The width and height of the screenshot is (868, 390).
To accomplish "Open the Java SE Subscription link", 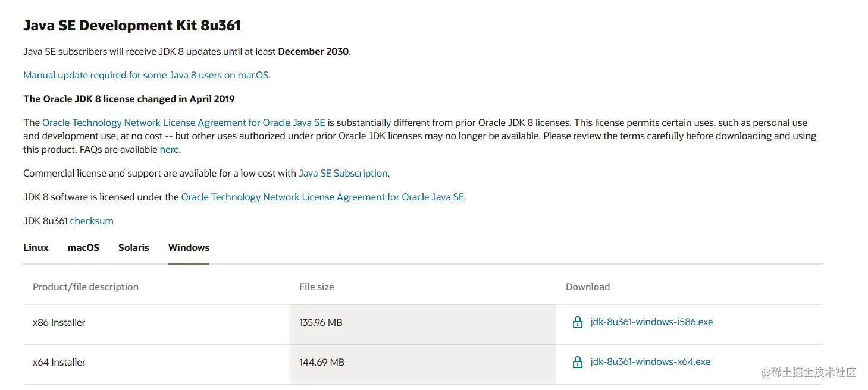I will (x=343, y=174).
